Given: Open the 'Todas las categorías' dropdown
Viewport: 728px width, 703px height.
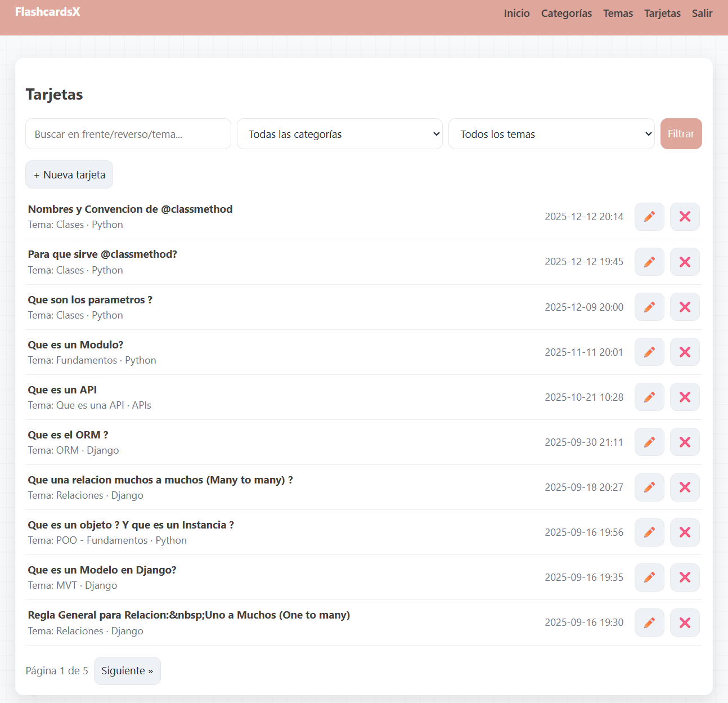Looking at the screenshot, I should point(339,134).
